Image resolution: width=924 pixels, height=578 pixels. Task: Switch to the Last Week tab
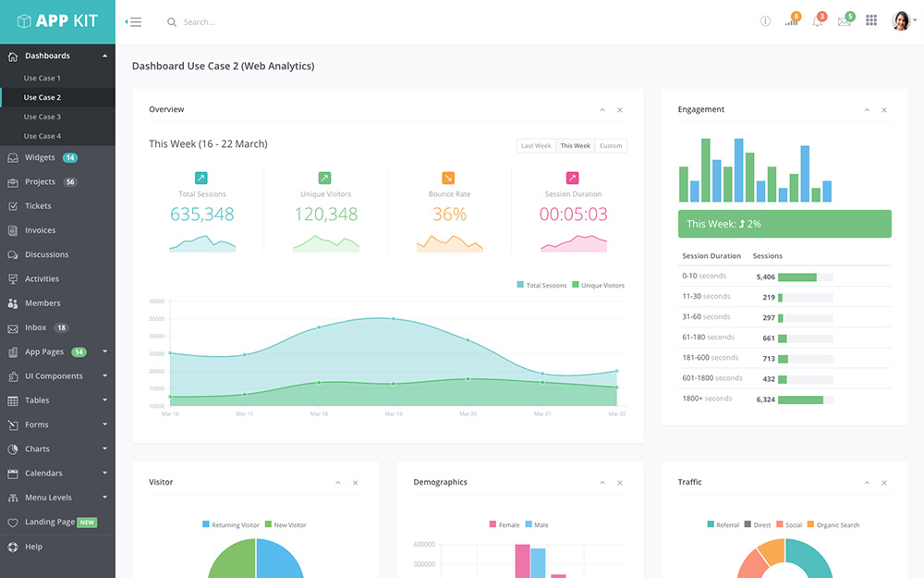pyautogui.click(x=536, y=146)
